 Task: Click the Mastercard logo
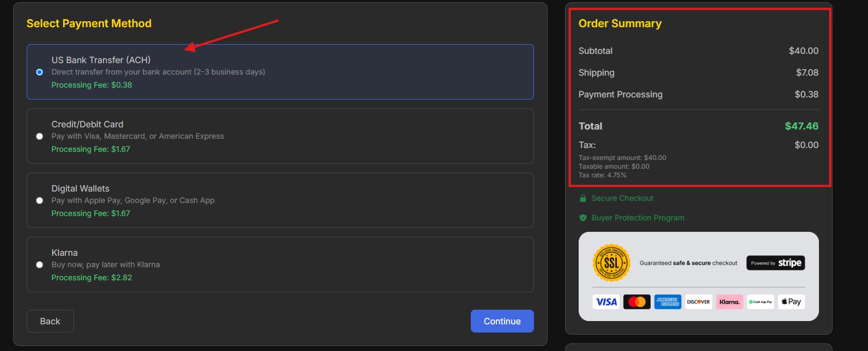[636, 301]
